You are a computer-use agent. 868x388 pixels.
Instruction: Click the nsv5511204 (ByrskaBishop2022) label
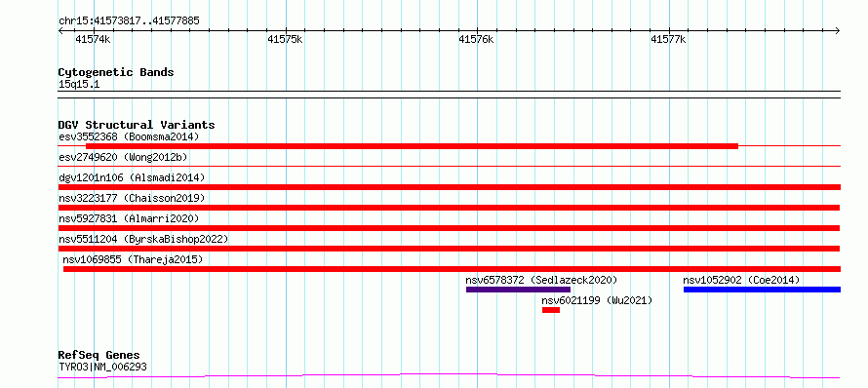click(143, 239)
